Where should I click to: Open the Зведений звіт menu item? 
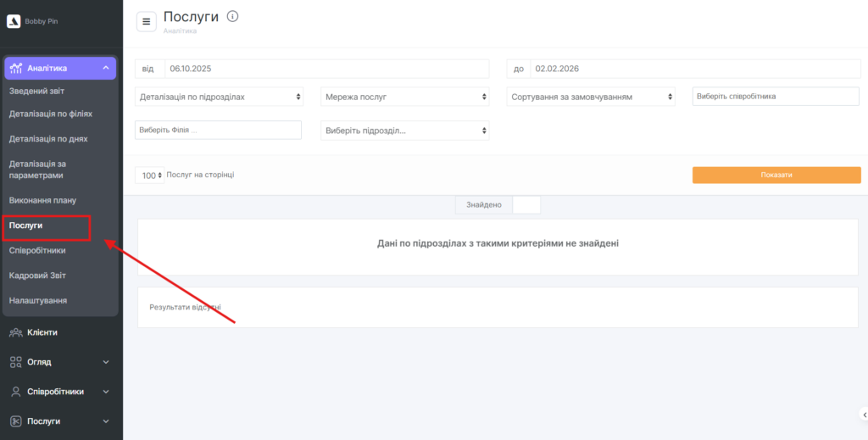36,91
